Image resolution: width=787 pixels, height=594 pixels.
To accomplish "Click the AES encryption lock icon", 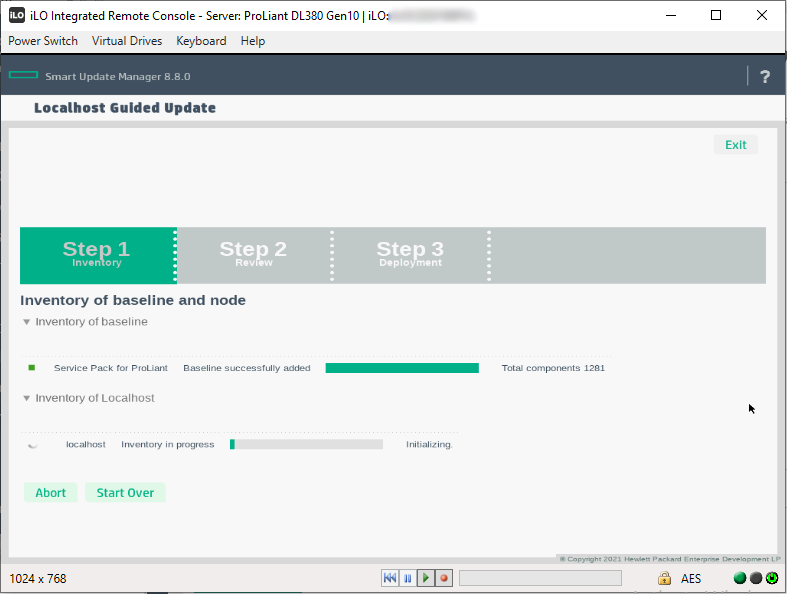I will pyautogui.click(x=664, y=578).
